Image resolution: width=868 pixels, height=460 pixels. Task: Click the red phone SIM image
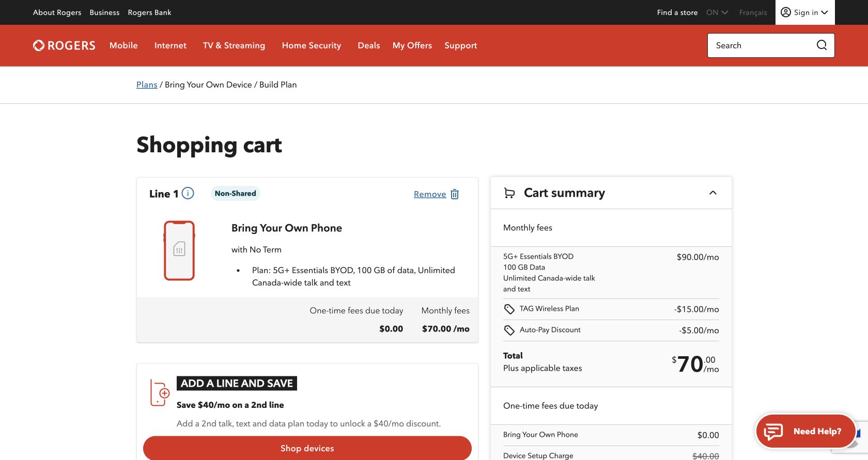pyautogui.click(x=179, y=250)
